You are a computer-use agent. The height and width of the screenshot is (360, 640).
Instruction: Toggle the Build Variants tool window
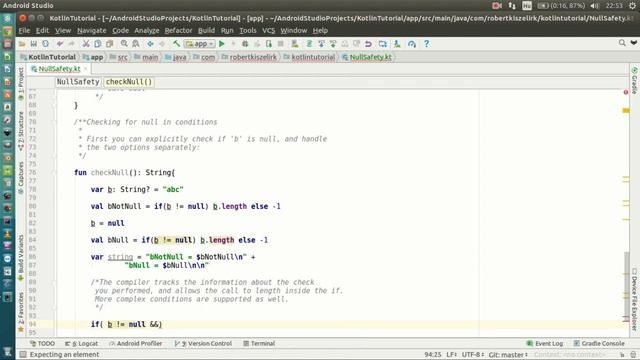click(21, 258)
